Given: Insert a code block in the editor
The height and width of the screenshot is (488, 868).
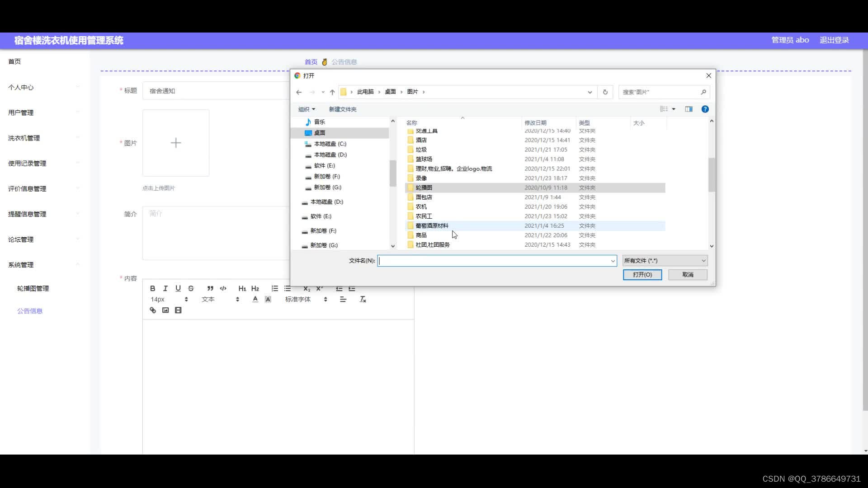Looking at the screenshot, I should pos(223,288).
